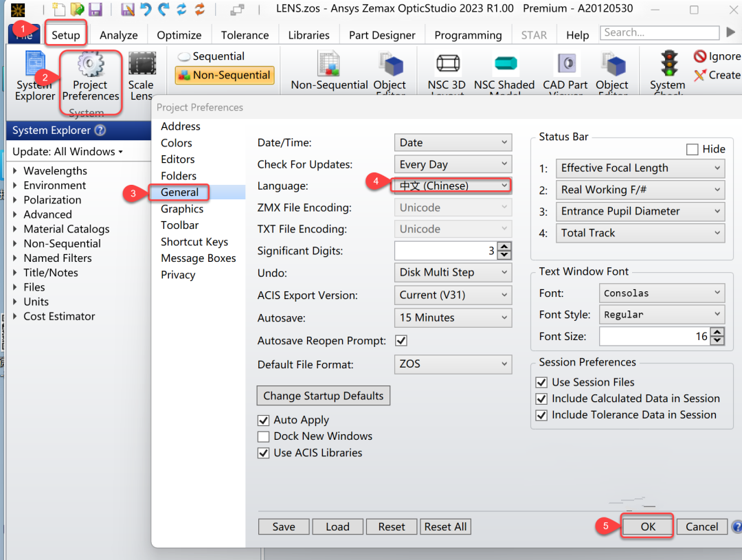Expand the Material Catalogs tree node
The image size is (742, 560).
(x=15, y=229)
